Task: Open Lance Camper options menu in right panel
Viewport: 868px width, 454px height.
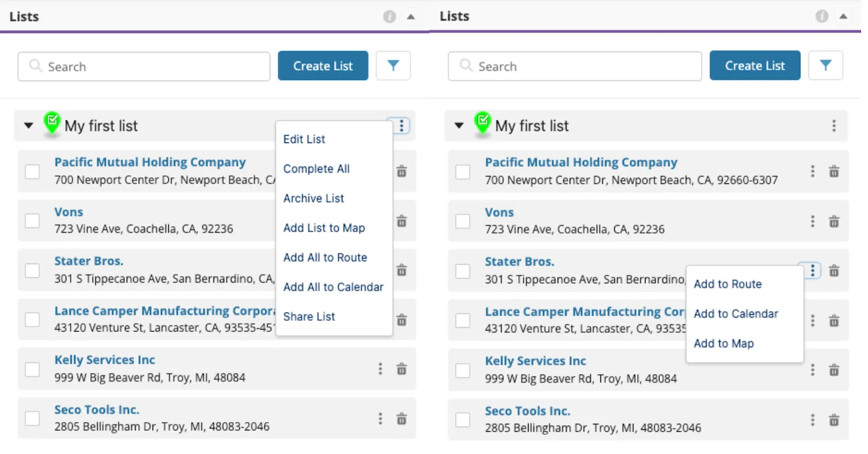Action: click(x=813, y=320)
